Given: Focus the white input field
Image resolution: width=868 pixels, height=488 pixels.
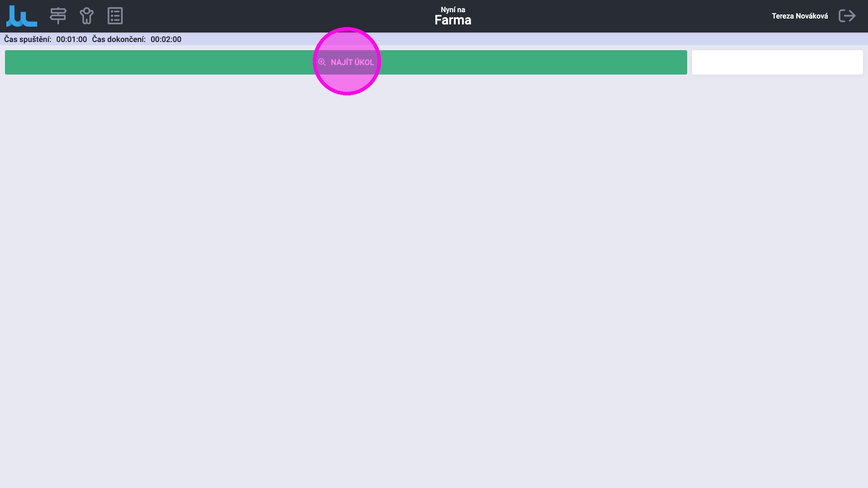Looking at the screenshot, I should coord(777,62).
